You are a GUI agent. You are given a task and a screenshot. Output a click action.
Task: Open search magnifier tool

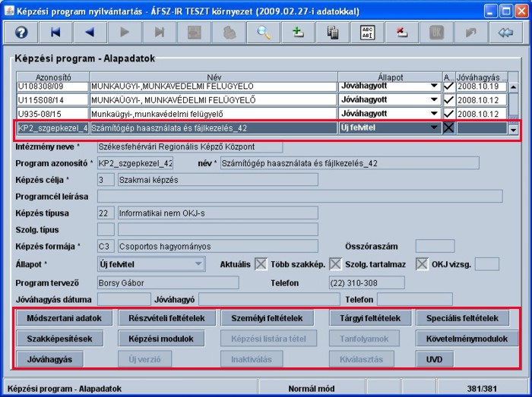264,33
